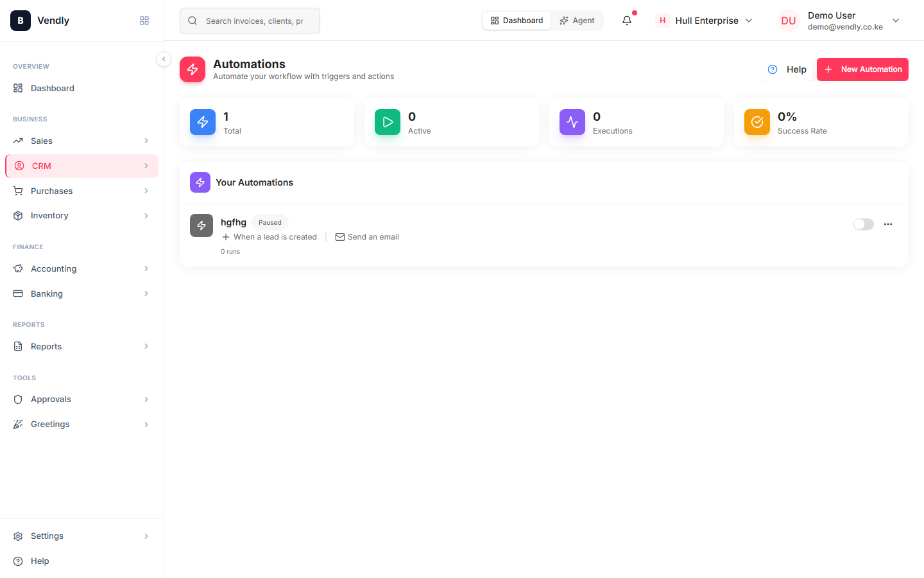Open the CRM sidebar item

pos(81,166)
